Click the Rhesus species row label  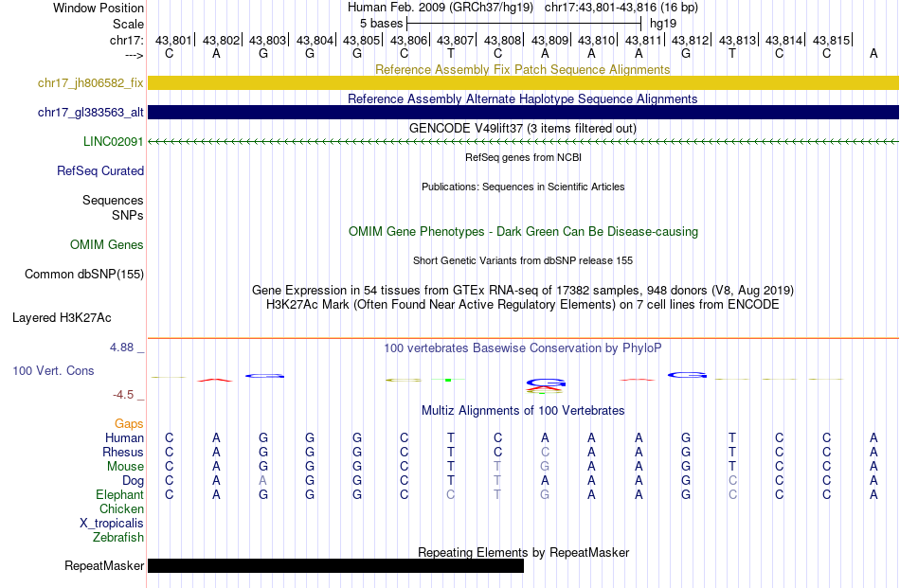pyautogui.click(x=123, y=452)
